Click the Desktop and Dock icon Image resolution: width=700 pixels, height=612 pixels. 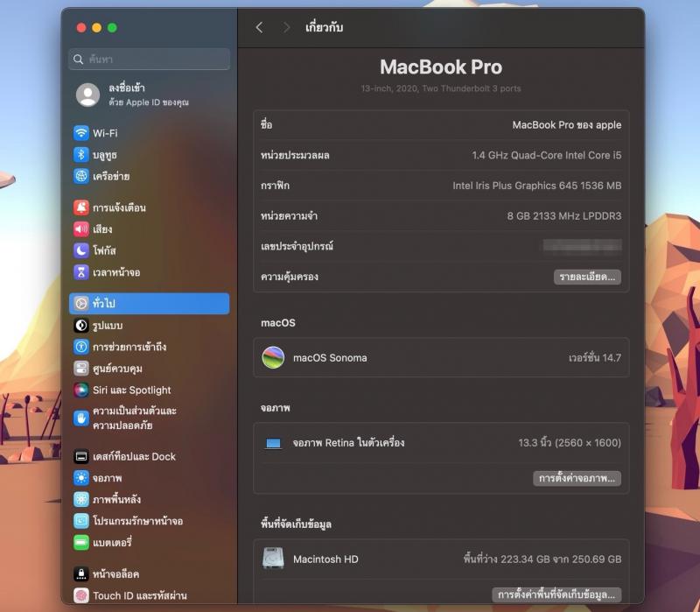tap(80, 456)
